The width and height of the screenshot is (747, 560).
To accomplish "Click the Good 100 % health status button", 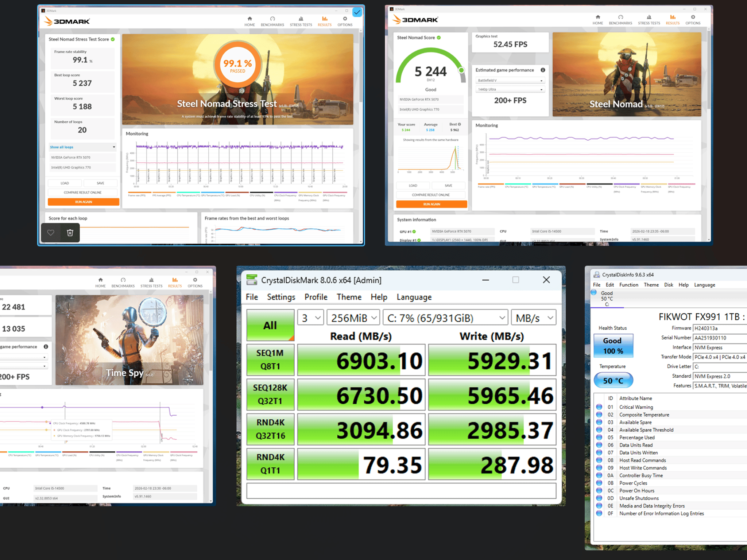I will [613, 346].
